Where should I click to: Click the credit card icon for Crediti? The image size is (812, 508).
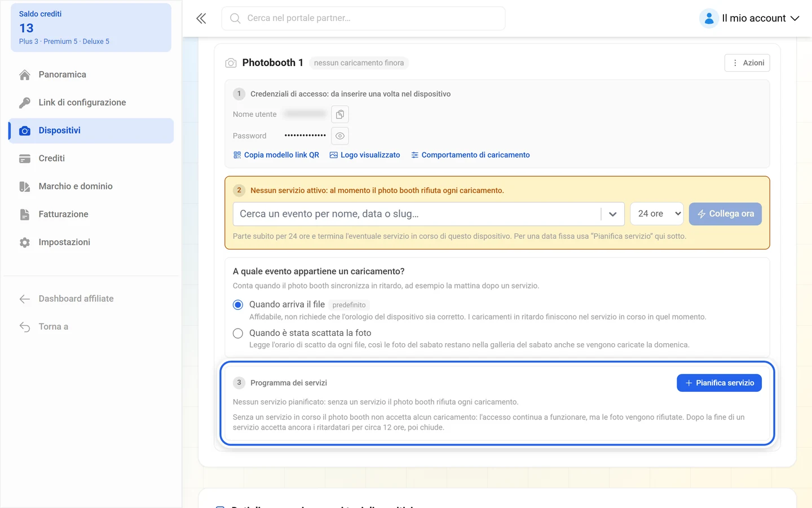pyautogui.click(x=25, y=159)
